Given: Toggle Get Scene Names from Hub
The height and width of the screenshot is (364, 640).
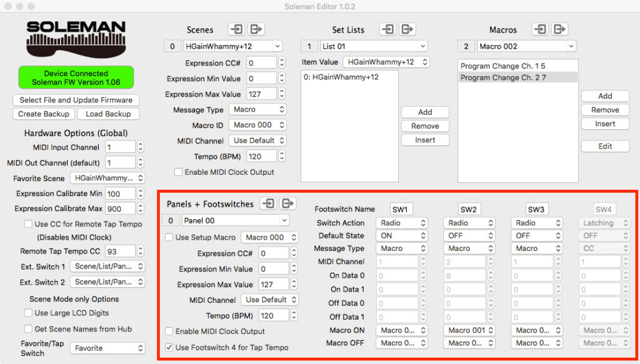Looking at the screenshot, I should 28,328.
